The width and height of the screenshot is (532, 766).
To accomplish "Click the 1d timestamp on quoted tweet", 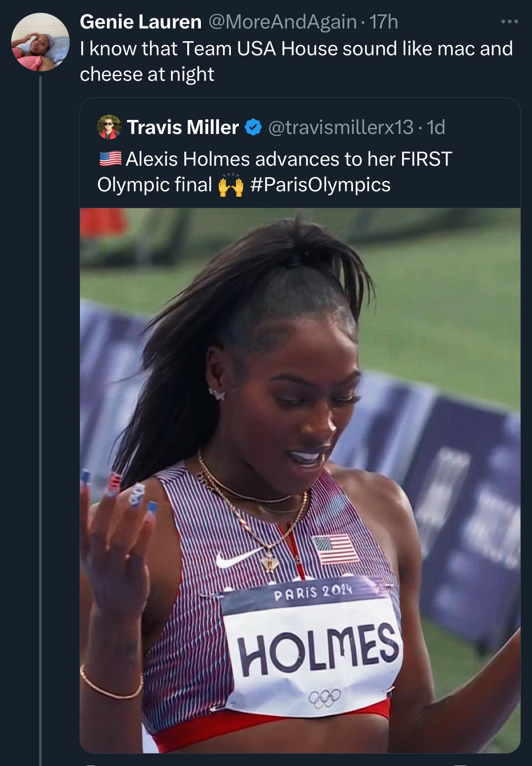I will 436,127.
